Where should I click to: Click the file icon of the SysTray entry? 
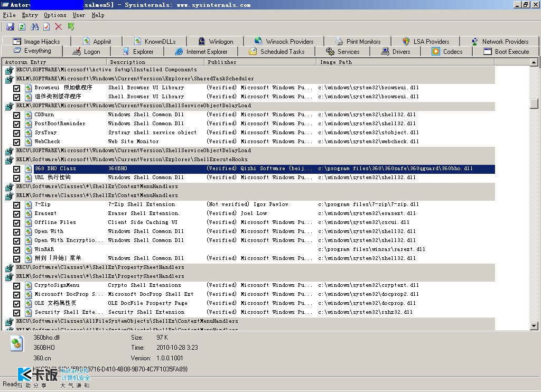click(29, 133)
